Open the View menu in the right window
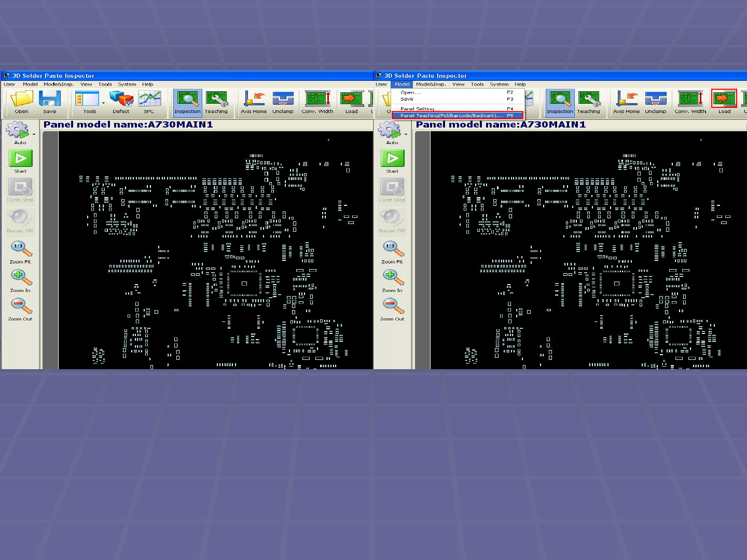Viewport: 747px width, 560px height. tap(459, 84)
